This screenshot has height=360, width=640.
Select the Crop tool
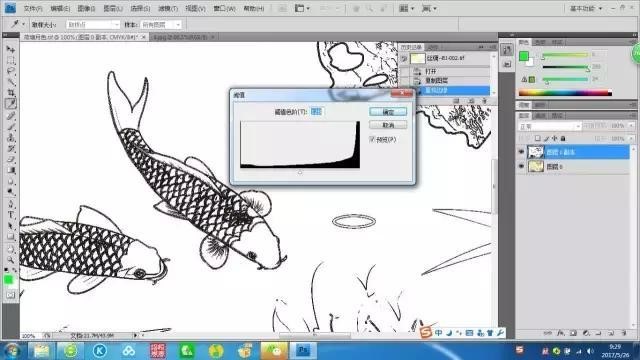11,93
